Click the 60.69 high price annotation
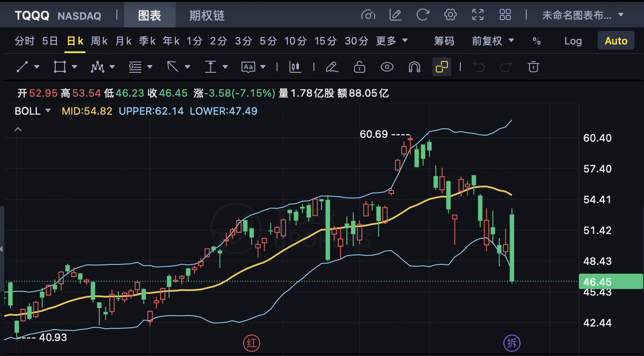644x356 pixels. coord(373,134)
